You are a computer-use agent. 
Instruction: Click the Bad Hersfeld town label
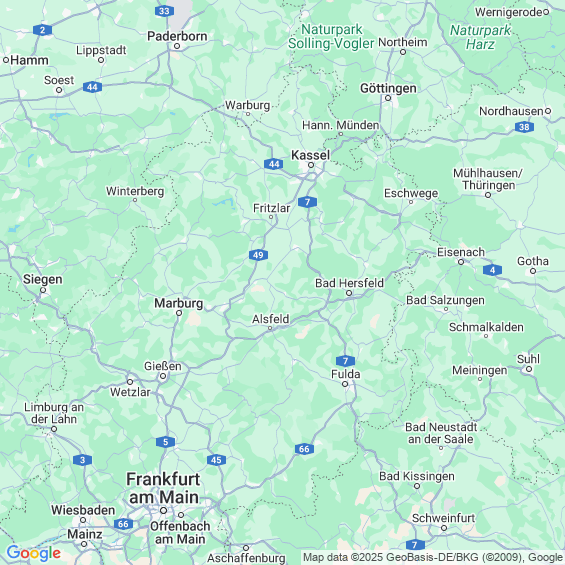pyautogui.click(x=349, y=283)
